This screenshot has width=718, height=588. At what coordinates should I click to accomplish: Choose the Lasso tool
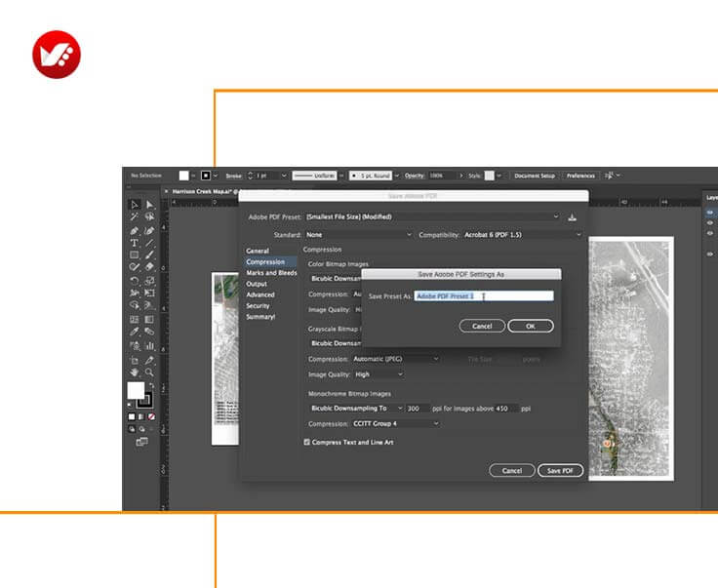click(149, 216)
